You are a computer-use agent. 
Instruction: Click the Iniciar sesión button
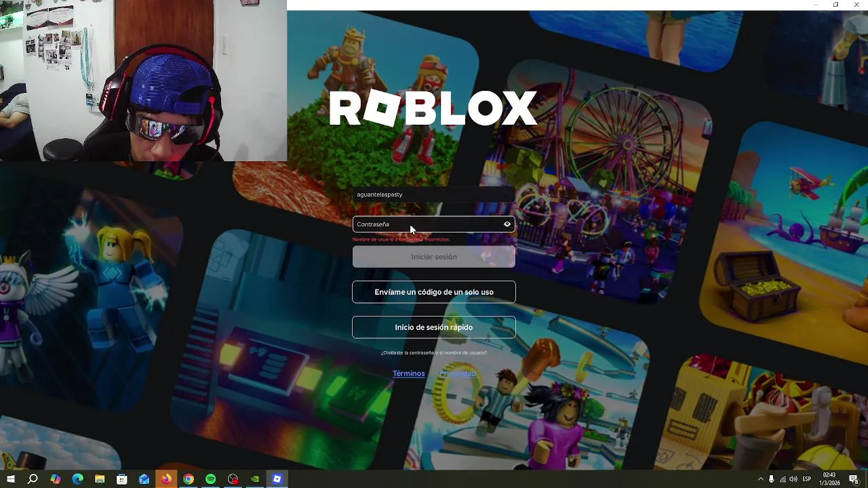tap(434, 257)
